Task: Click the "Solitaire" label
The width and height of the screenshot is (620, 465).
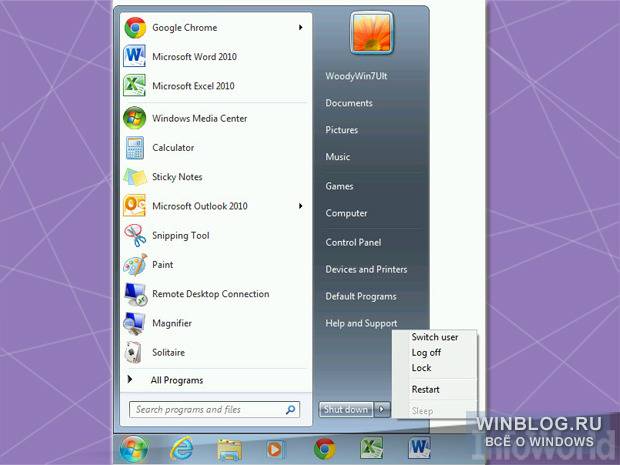Action: pyautogui.click(x=168, y=352)
